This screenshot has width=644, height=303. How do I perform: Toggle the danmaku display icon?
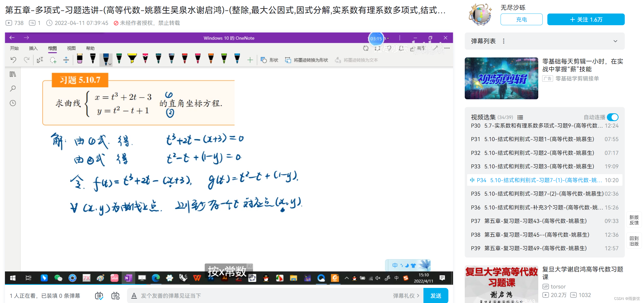[x=99, y=296]
